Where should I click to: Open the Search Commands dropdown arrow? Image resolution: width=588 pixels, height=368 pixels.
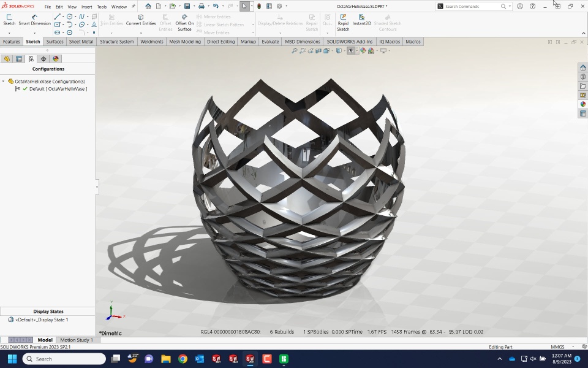(510, 6)
